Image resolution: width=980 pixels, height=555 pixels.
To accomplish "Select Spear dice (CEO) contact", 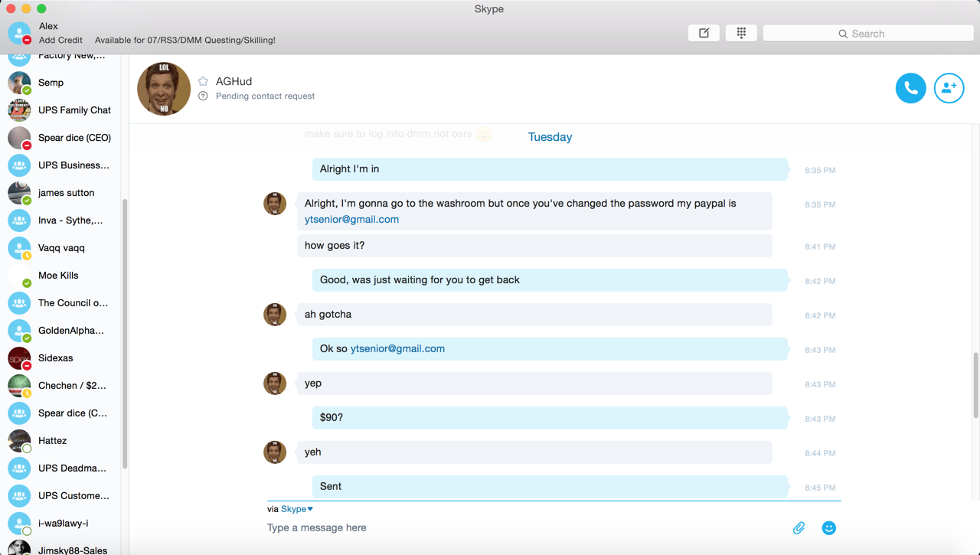I will pos(61,138).
